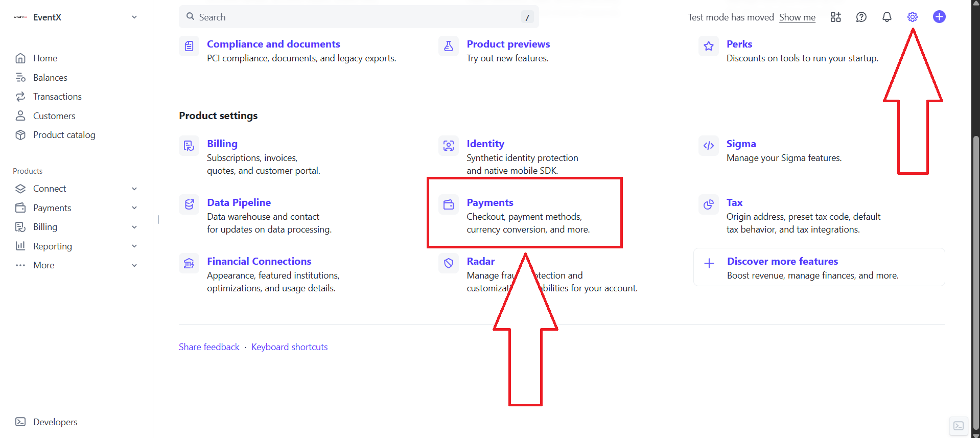Click the Reporting bar chart icon

click(x=20, y=246)
